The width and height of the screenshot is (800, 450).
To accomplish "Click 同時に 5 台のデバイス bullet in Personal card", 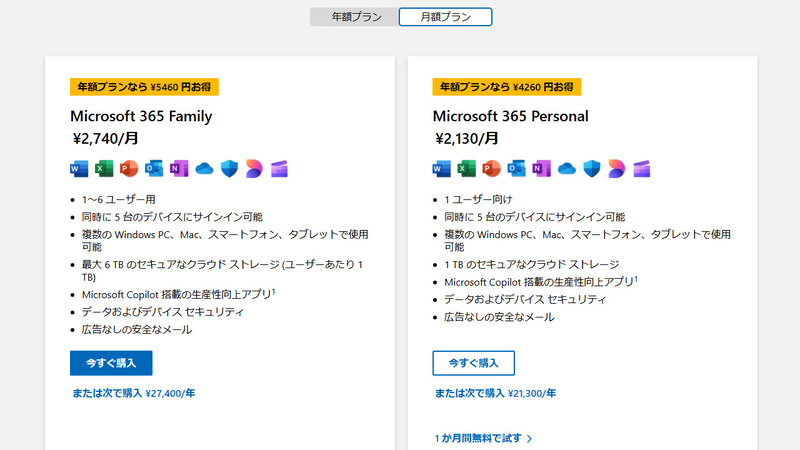I will point(535,217).
